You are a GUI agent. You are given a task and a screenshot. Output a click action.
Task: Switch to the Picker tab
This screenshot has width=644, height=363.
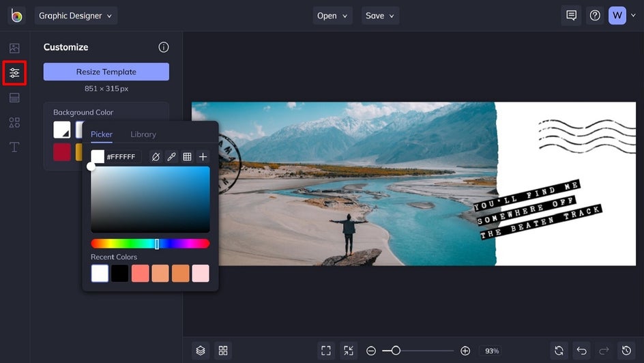pyautogui.click(x=102, y=134)
